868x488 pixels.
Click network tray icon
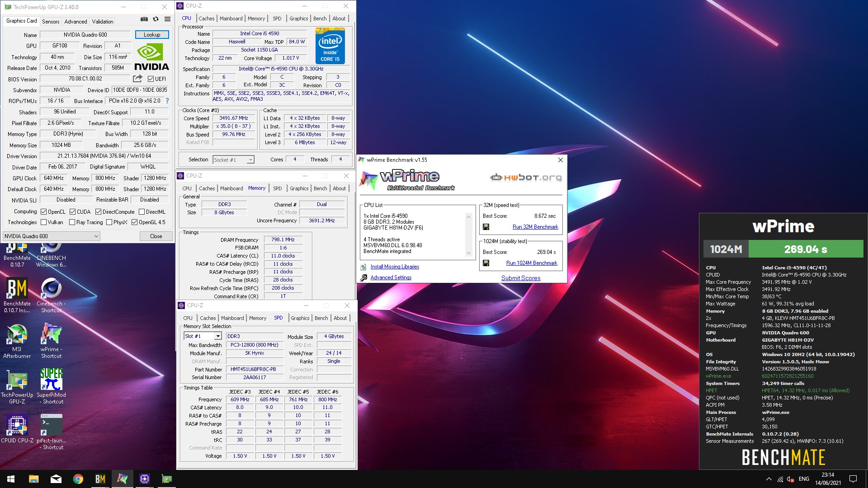tap(780, 479)
